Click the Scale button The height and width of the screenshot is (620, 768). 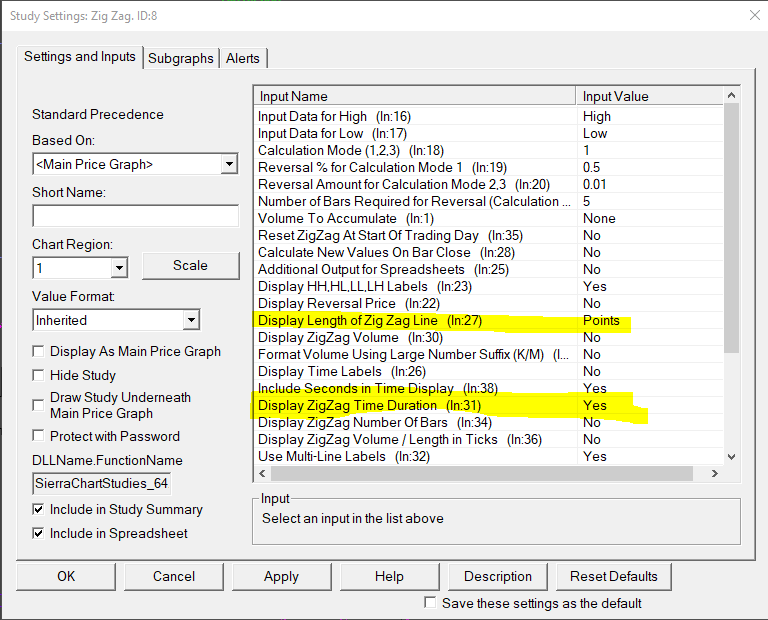click(x=190, y=265)
